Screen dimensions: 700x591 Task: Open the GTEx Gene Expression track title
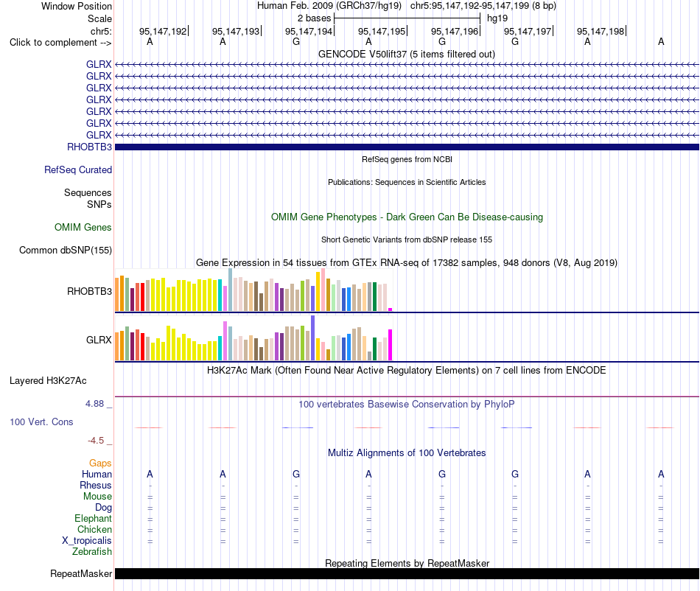tap(407, 262)
